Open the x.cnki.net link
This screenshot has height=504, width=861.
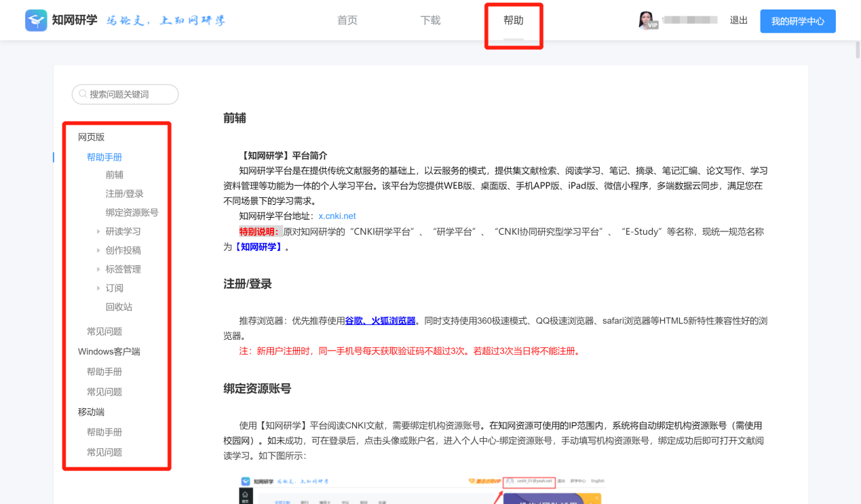tap(337, 216)
